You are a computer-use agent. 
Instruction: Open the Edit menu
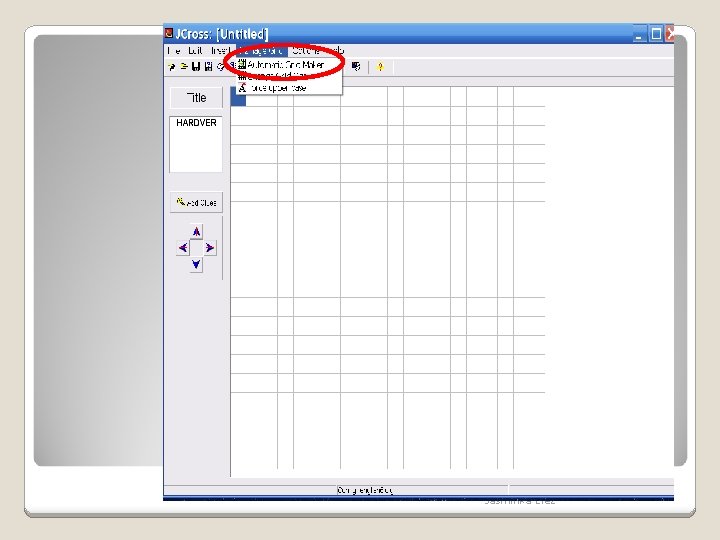pos(195,51)
